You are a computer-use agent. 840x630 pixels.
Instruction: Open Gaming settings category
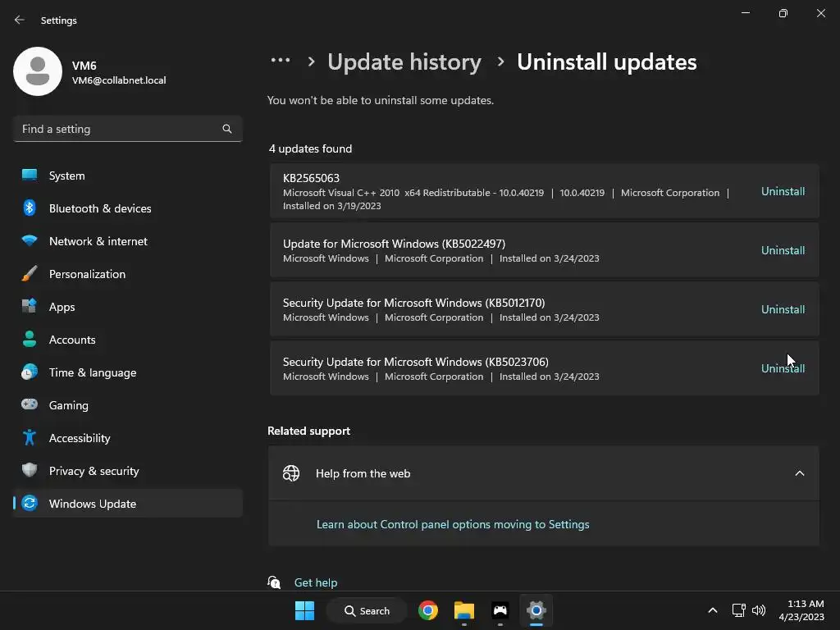coord(127,405)
